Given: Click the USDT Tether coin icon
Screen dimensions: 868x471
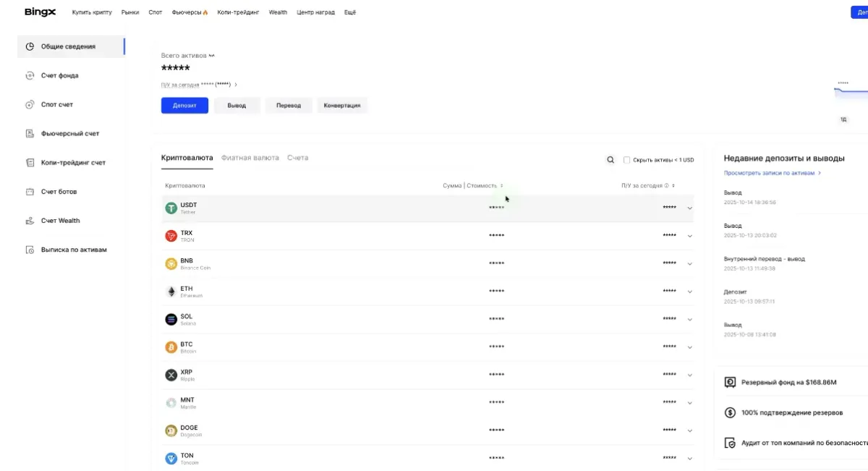Looking at the screenshot, I should 171,208.
